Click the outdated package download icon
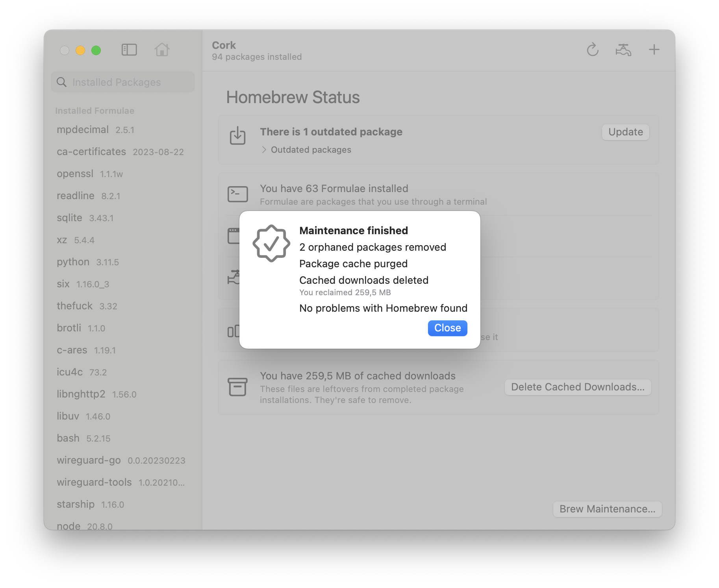The image size is (719, 588). (238, 136)
